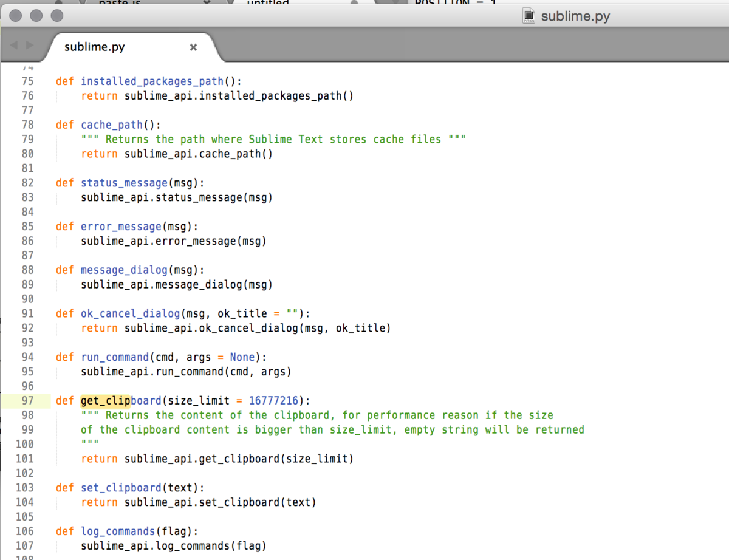Viewport: 729px width, 560px height.
Task: Click the number 16777216 on line 97
Action: [x=273, y=401]
